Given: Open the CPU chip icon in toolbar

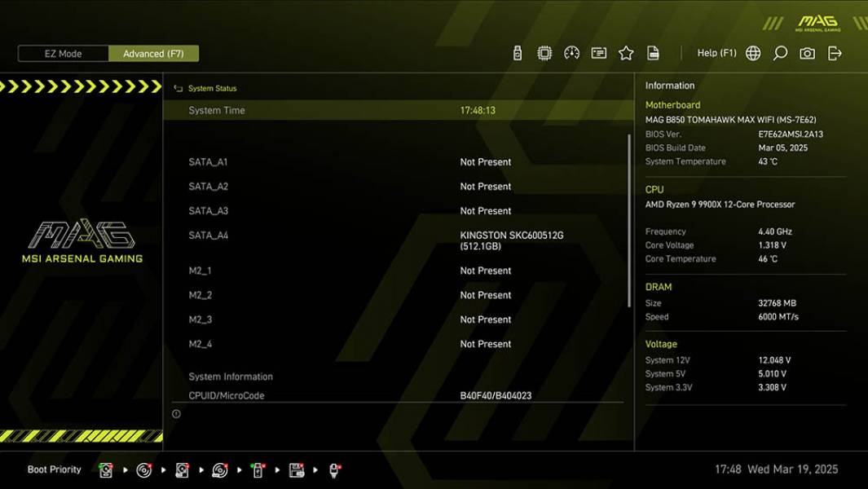Looking at the screenshot, I should (x=544, y=53).
